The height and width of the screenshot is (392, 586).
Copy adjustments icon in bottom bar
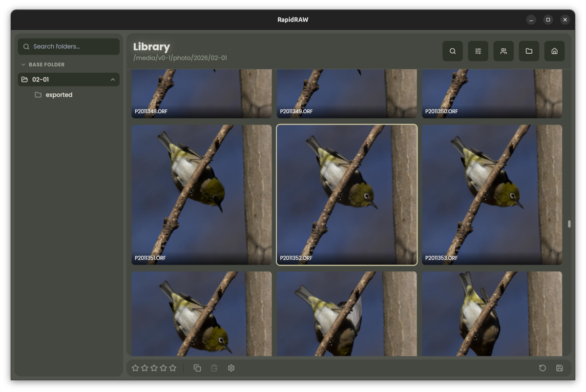point(197,368)
